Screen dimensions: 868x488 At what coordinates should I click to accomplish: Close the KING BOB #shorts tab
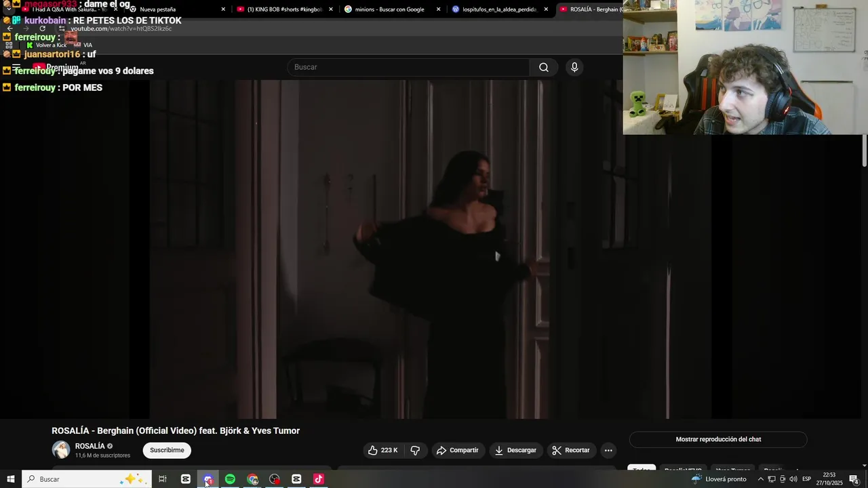(x=331, y=9)
